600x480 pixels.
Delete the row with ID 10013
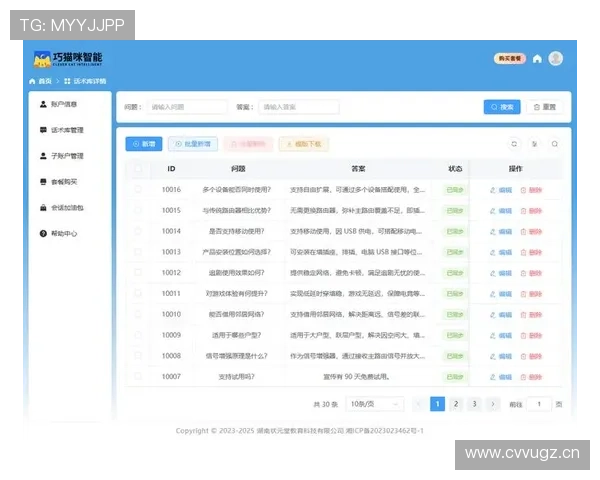tap(531, 252)
